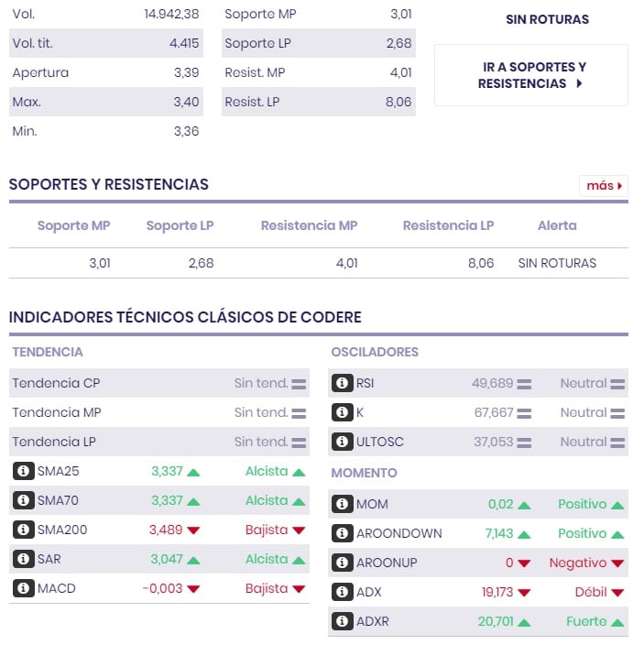Click 'Ir a soportes y resistencias' button
Screen dimensions: 644x645
531,75
